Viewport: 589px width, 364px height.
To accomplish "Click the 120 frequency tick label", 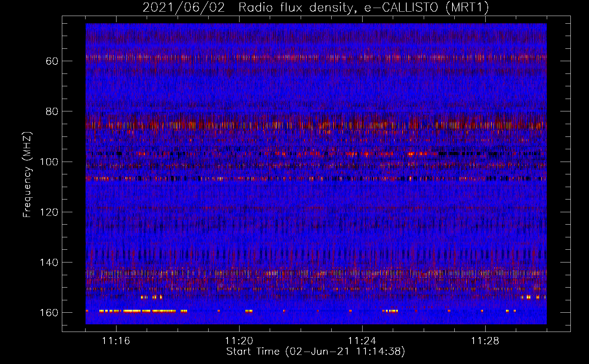I will pos(49,212).
